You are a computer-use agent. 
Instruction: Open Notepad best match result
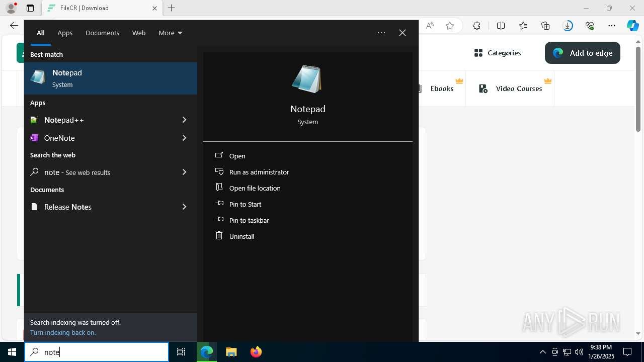[x=111, y=78]
